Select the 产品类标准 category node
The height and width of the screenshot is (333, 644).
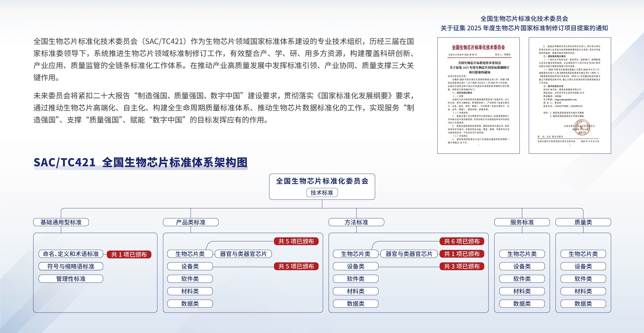pyautogui.click(x=191, y=222)
